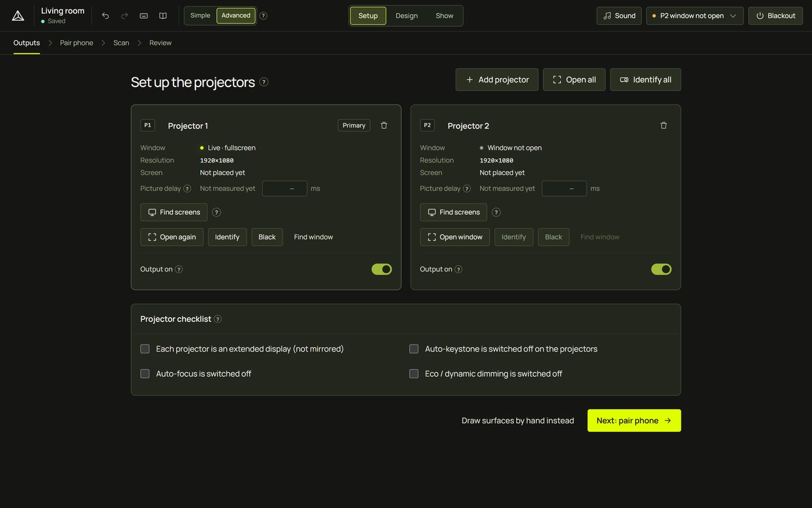
Task: Click the app logo triangle icon
Action: (18, 16)
